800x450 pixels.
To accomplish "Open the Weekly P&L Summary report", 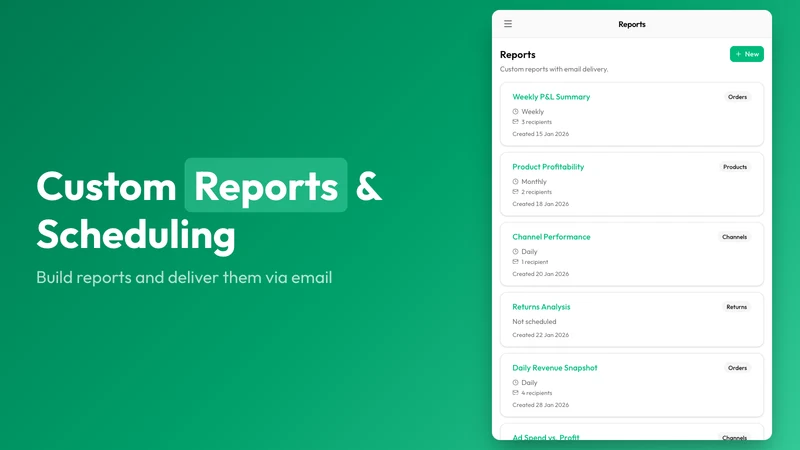I will pyautogui.click(x=551, y=97).
